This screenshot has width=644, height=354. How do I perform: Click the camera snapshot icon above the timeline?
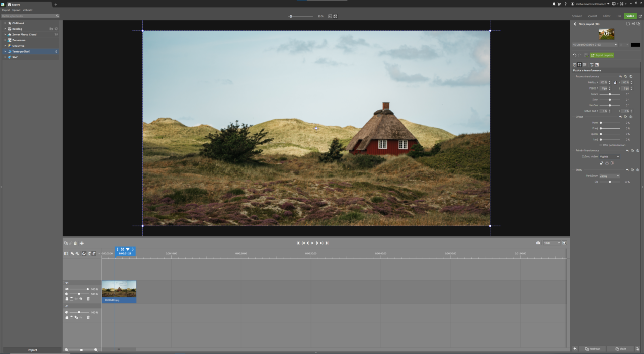537,243
